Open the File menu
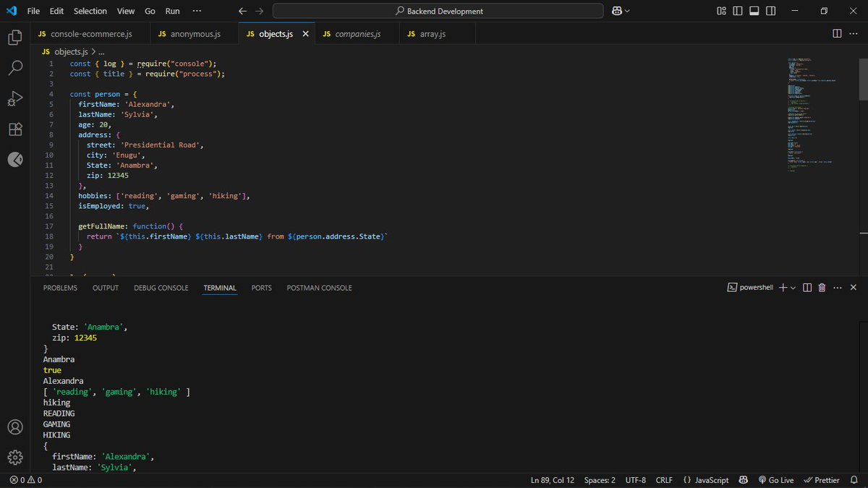868x488 pixels. pos(33,11)
